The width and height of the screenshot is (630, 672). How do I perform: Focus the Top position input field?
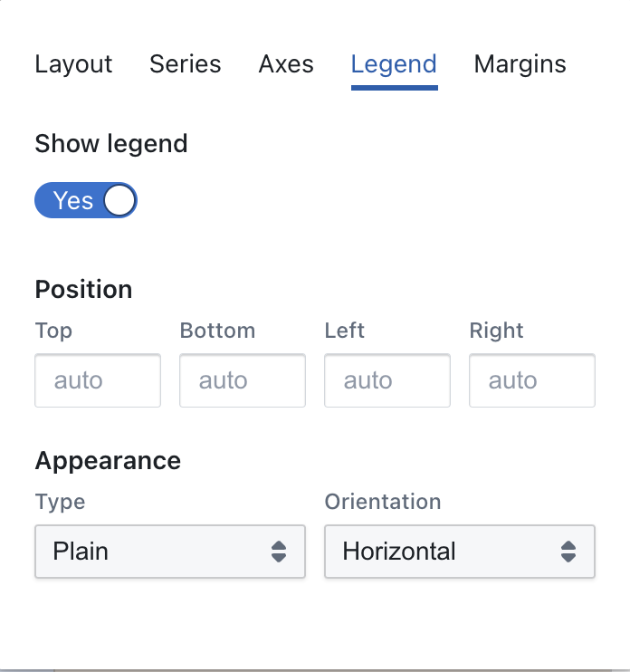click(x=98, y=380)
